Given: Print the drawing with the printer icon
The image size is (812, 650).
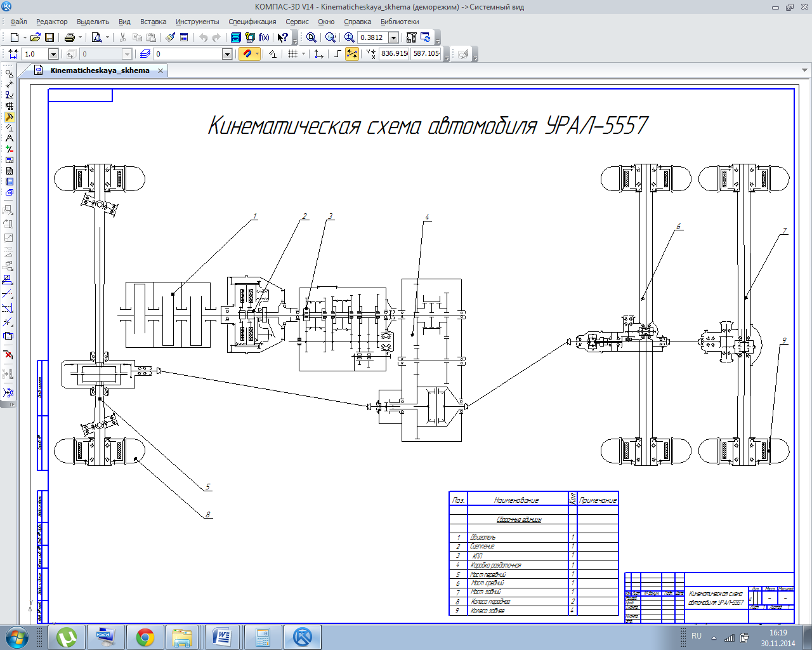Looking at the screenshot, I should click(x=70, y=37).
